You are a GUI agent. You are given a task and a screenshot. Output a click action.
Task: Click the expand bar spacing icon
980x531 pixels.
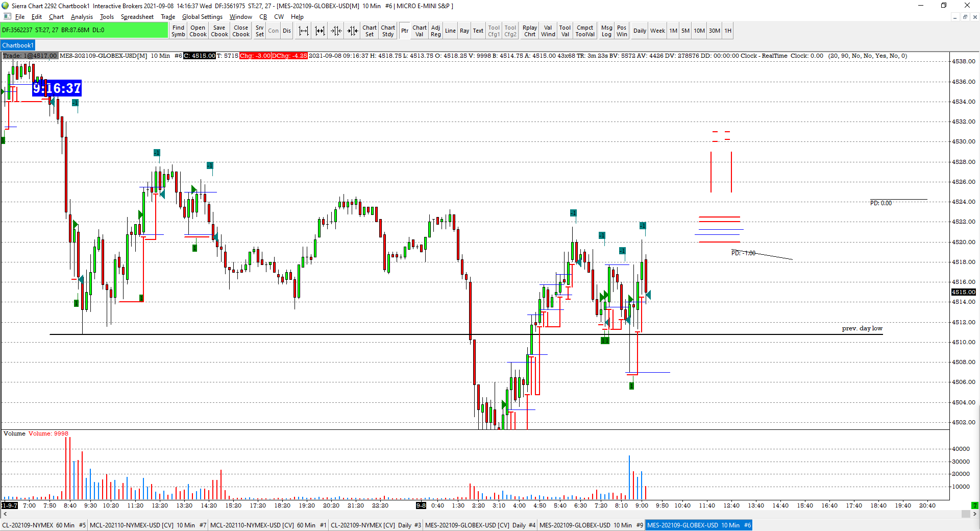click(304, 31)
